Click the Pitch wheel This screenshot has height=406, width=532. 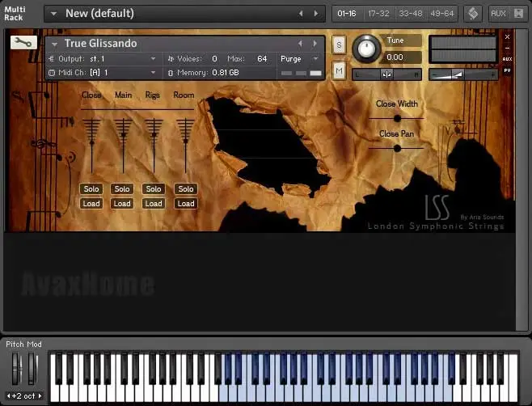coord(16,369)
